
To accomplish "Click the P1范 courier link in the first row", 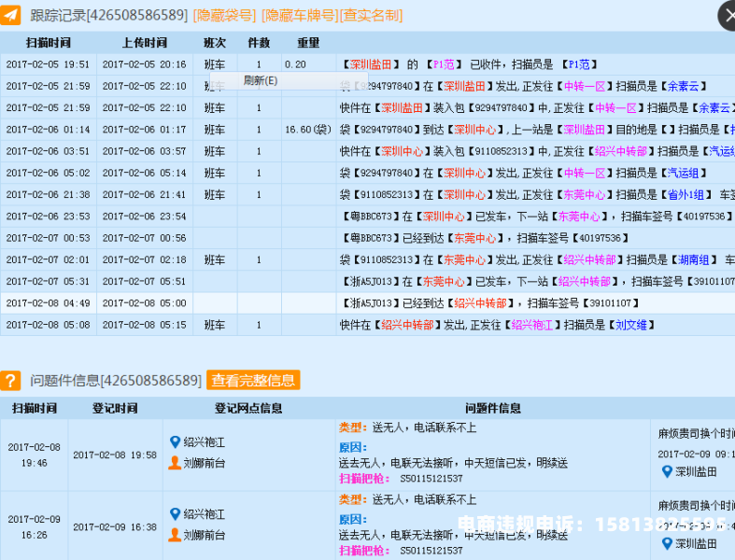I will click(578, 64).
